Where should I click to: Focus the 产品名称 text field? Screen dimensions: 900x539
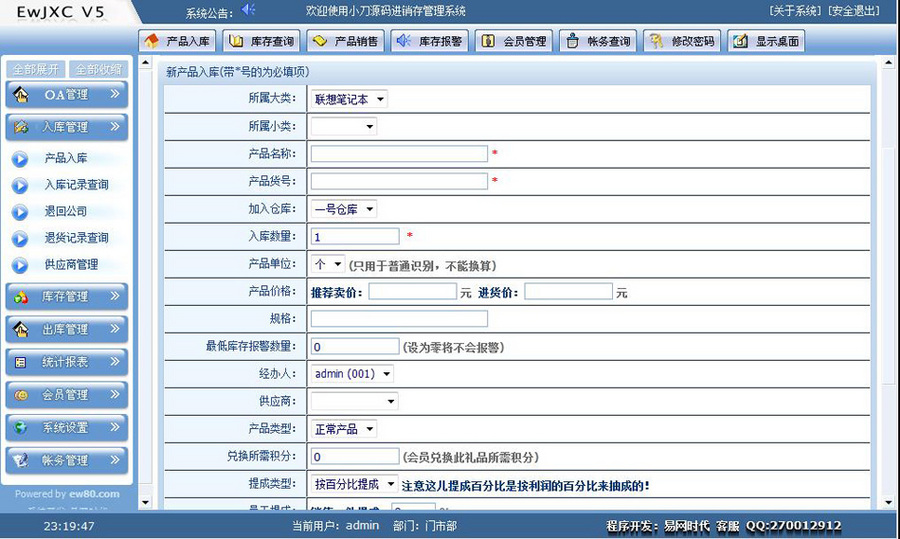point(399,154)
